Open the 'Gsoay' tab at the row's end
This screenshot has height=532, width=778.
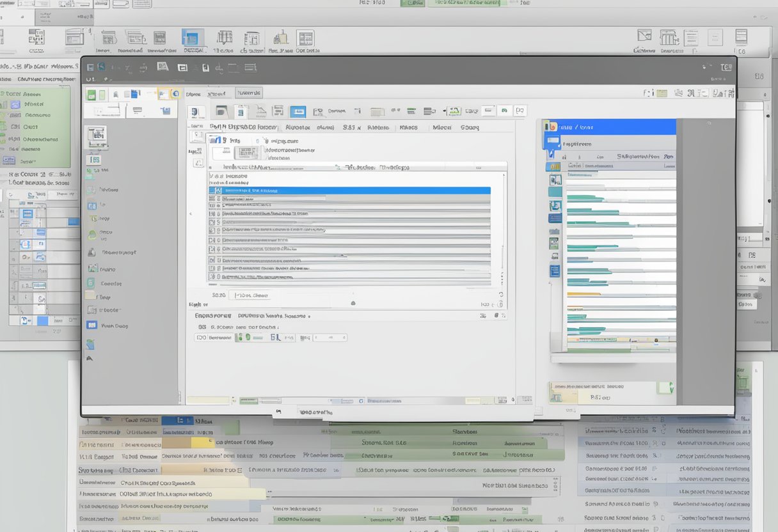coord(470,127)
